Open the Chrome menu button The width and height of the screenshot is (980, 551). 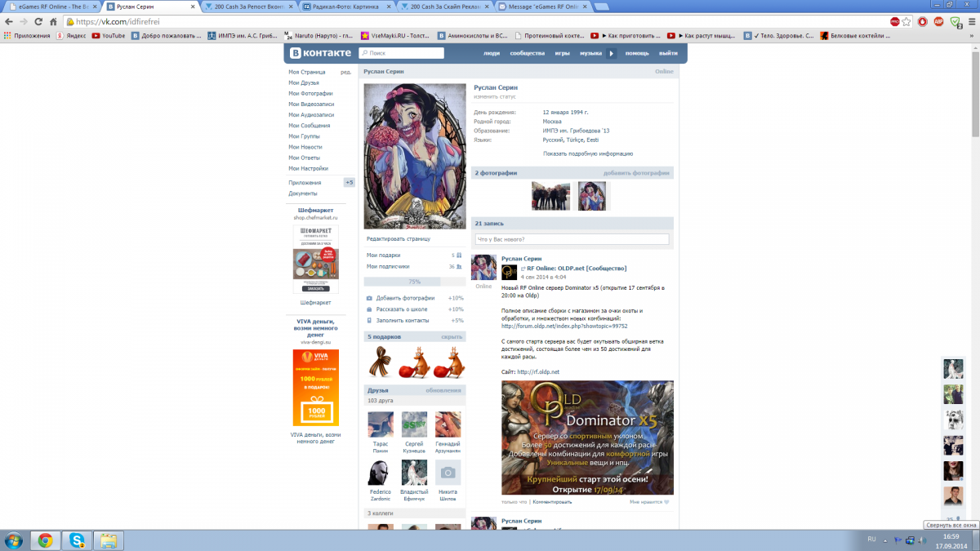point(970,22)
